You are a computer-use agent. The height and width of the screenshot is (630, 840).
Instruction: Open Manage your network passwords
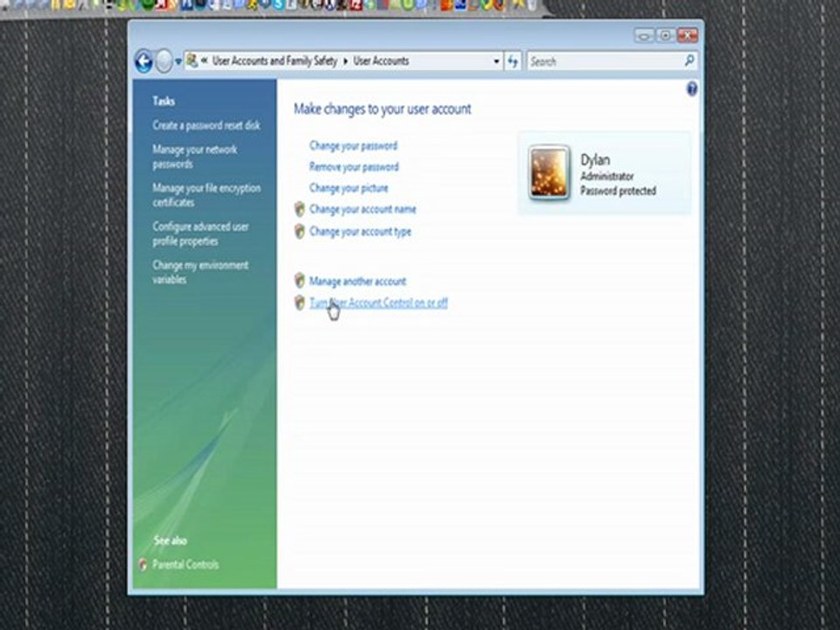(194, 157)
